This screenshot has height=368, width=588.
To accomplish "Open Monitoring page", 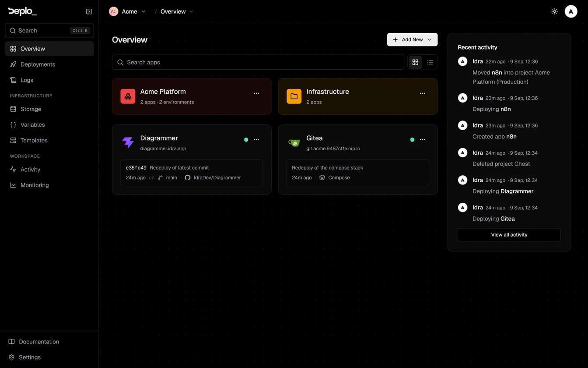I will (x=49, y=185).
